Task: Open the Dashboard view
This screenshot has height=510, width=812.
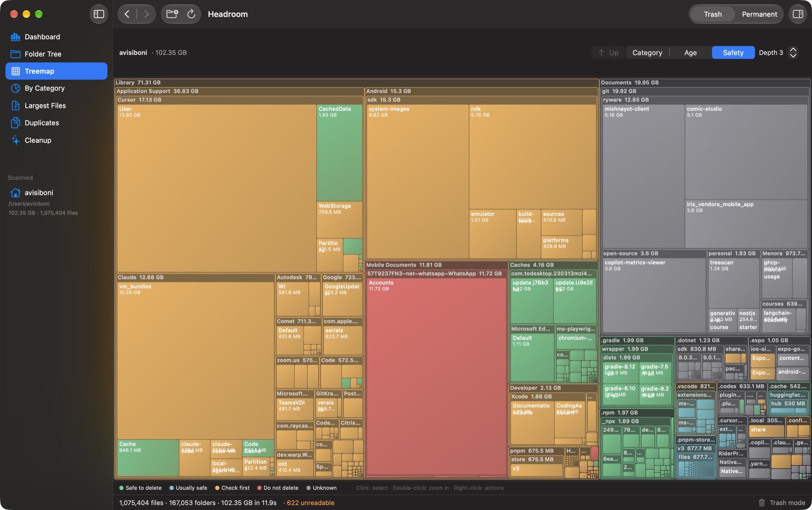Action: [56, 37]
